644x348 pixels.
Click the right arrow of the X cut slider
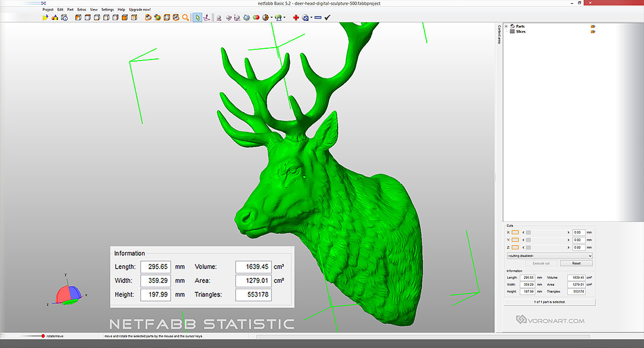[x=568, y=232]
